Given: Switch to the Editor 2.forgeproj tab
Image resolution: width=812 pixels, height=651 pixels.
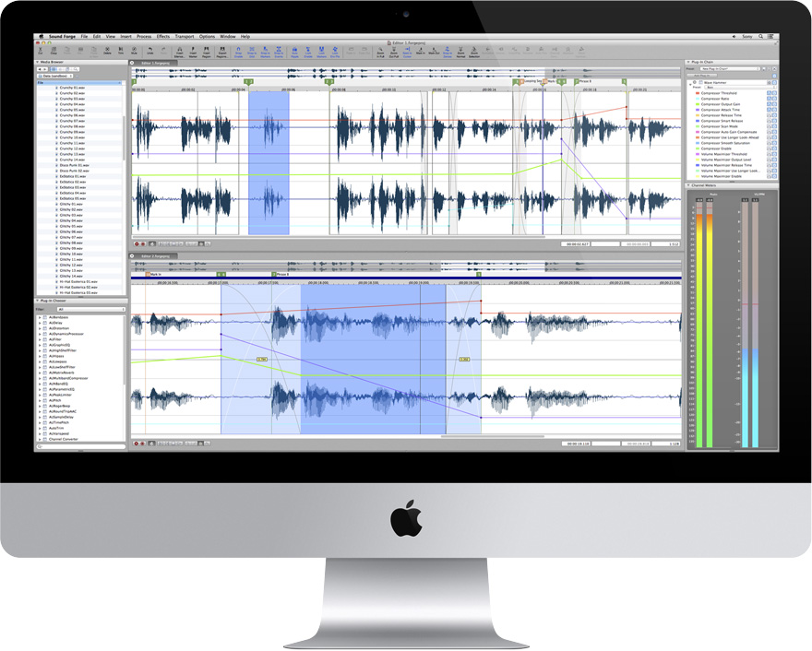Looking at the screenshot, I should (x=155, y=256).
